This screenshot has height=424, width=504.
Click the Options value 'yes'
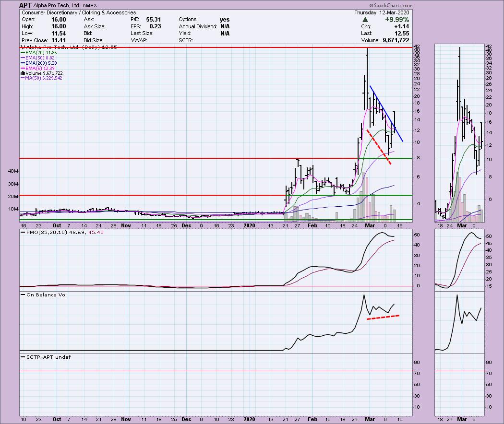(225, 20)
